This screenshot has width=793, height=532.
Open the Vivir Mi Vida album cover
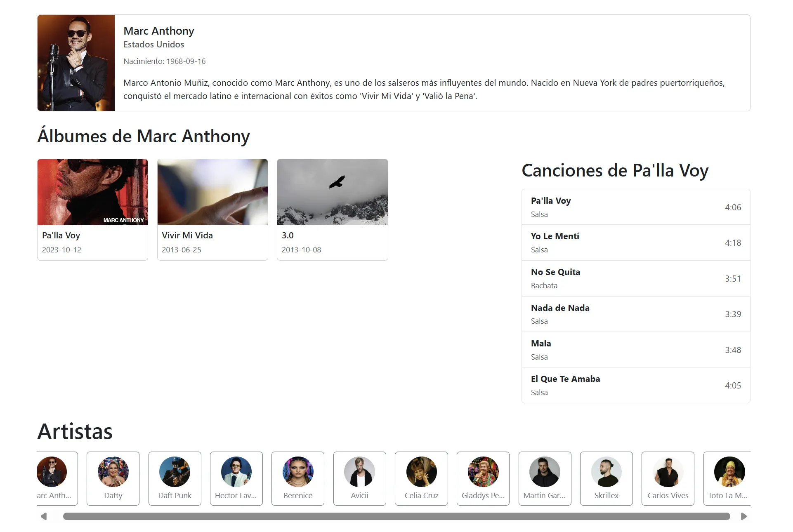212,192
